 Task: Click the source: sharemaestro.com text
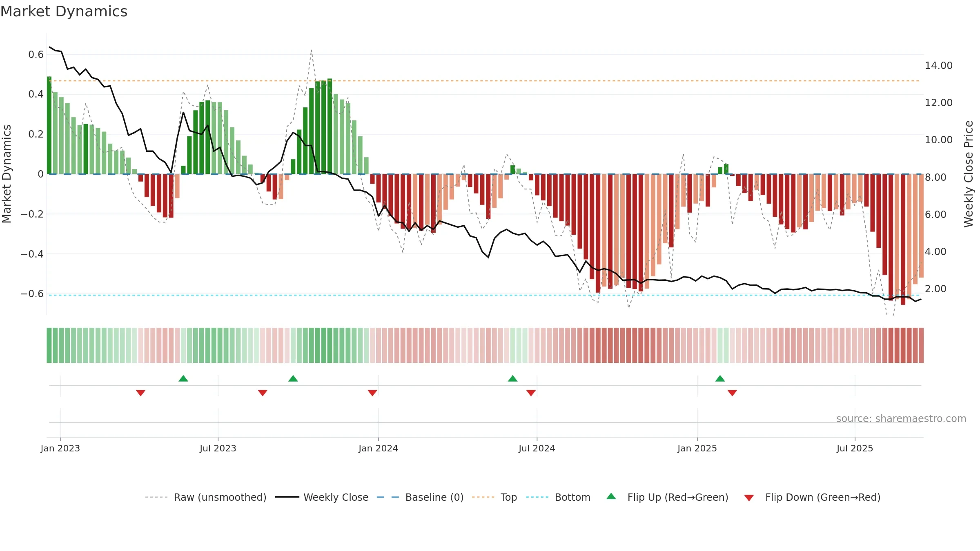[x=901, y=418]
